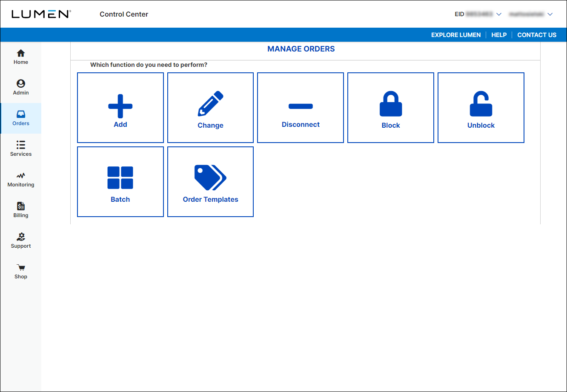Open the Help link
This screenshot has height=392, width=567.
(499, 35)
